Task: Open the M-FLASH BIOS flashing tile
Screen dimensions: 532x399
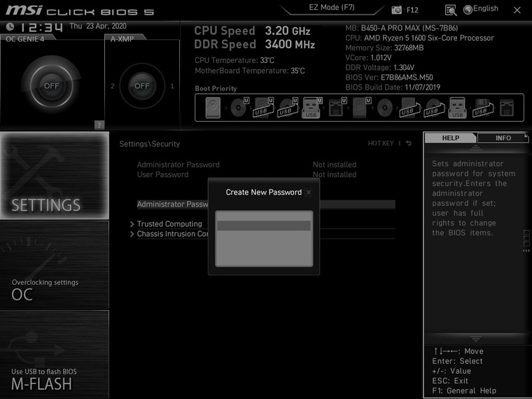Action: (55, 355)
